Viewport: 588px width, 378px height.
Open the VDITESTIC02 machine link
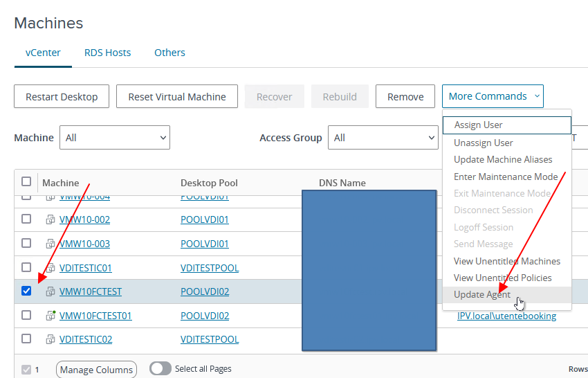(x=86, y=339)
